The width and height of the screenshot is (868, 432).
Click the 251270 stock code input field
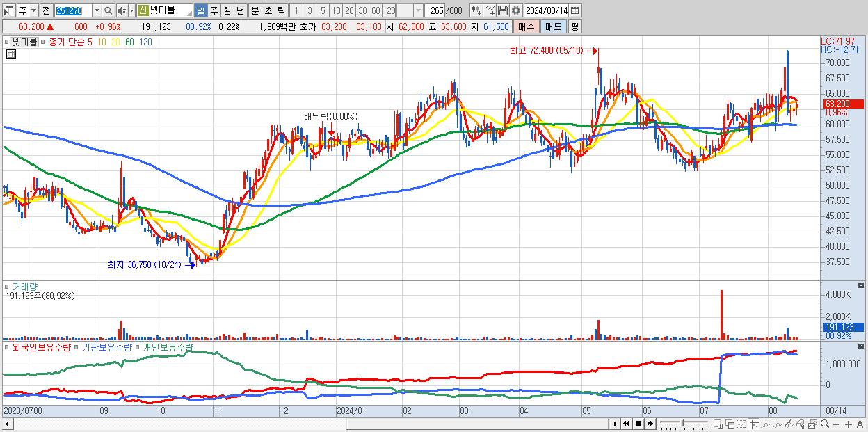point(74,10)
